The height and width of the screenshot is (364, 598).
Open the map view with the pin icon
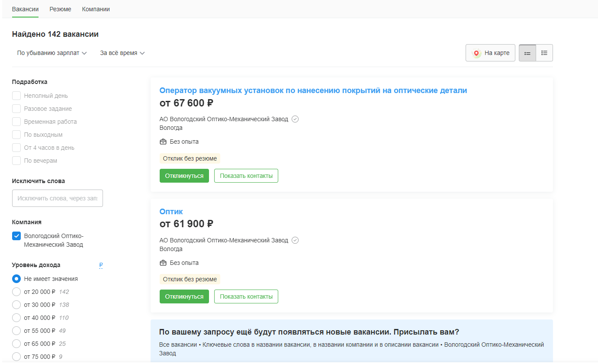490,53
